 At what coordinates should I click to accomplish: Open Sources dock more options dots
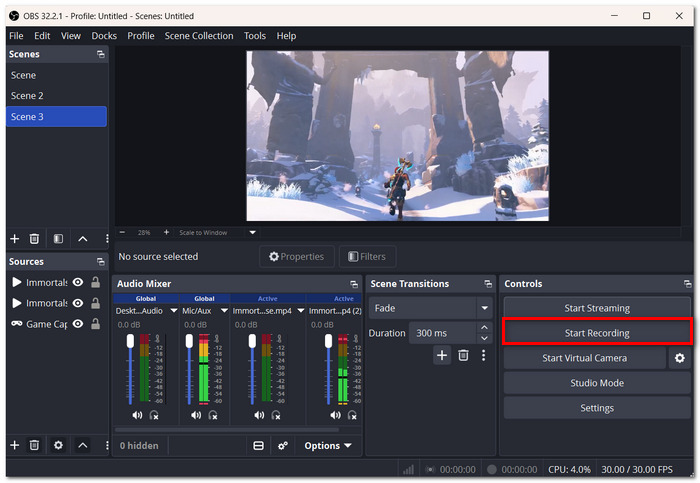107,445
